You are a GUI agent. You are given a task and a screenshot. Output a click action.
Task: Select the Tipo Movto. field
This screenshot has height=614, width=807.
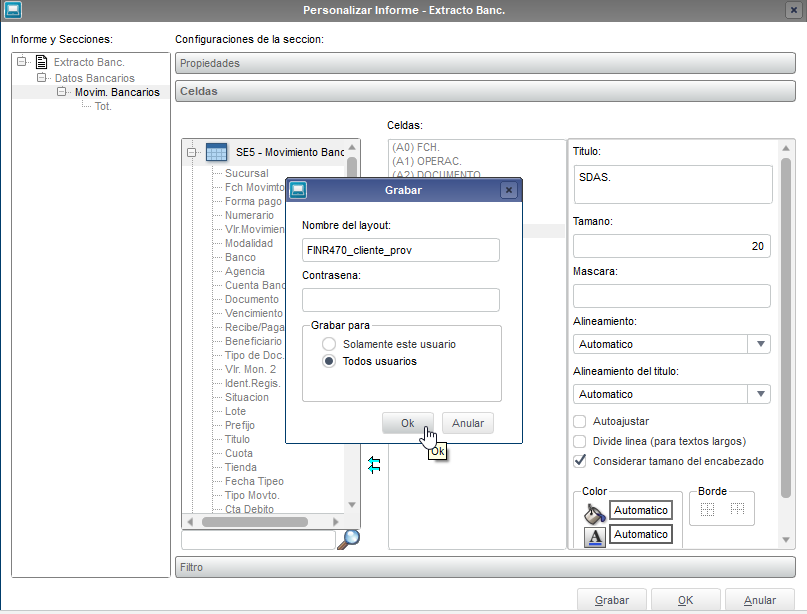coord(252,495)
